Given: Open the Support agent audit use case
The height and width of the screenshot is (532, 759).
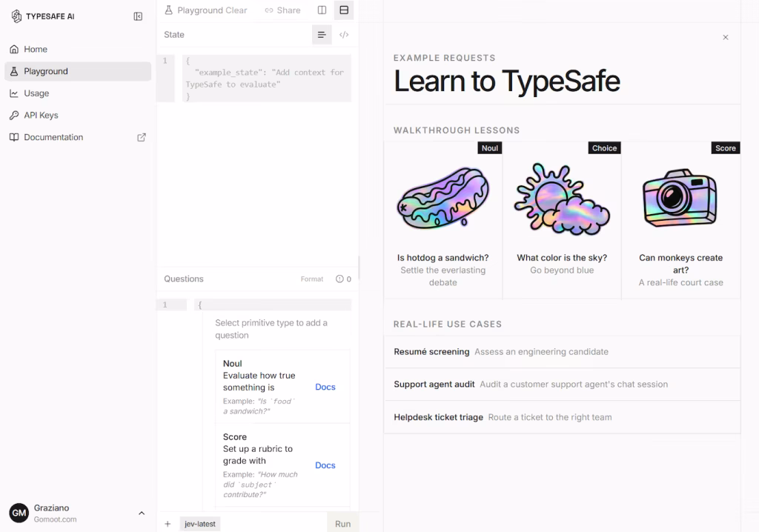Looking at the screenshot, I should (562, 385).
